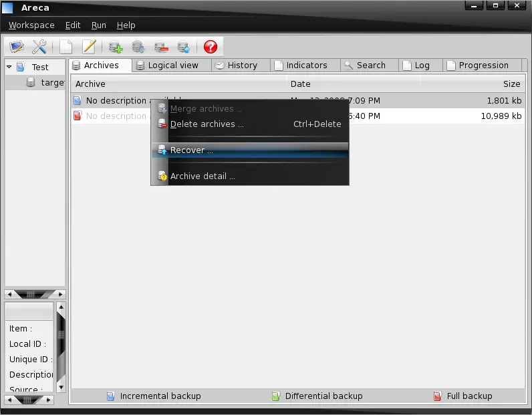Click the Areca window title icon
The image size is (532, 415).
7,7
